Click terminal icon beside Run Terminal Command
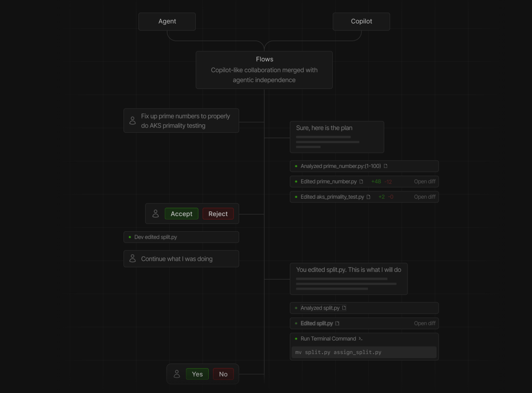 361,339
